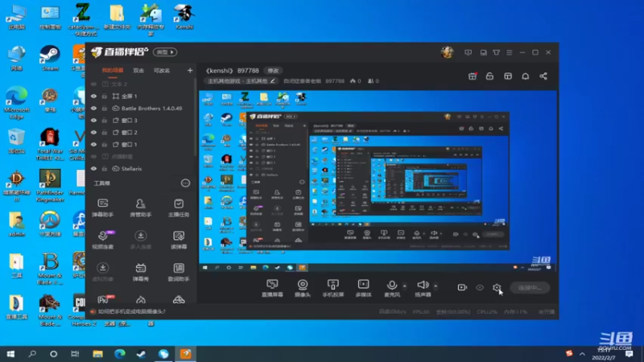Open the 读弹幕 tool
The image size is (644, 362).
pos(179,239)
